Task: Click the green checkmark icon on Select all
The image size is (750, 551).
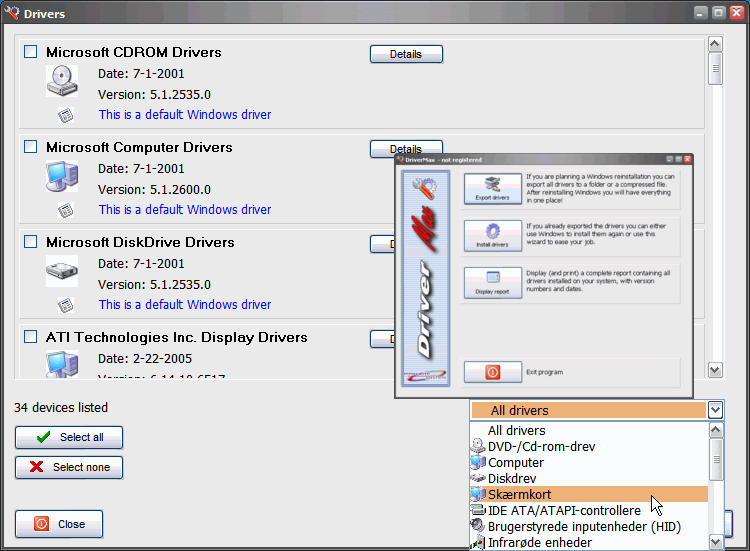Action: [44, 437]
